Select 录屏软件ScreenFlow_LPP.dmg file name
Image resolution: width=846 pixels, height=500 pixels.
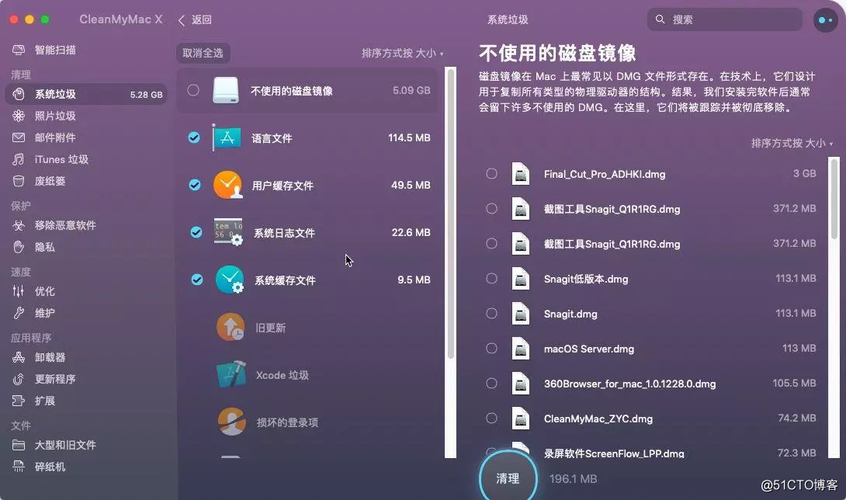[614, 454]
